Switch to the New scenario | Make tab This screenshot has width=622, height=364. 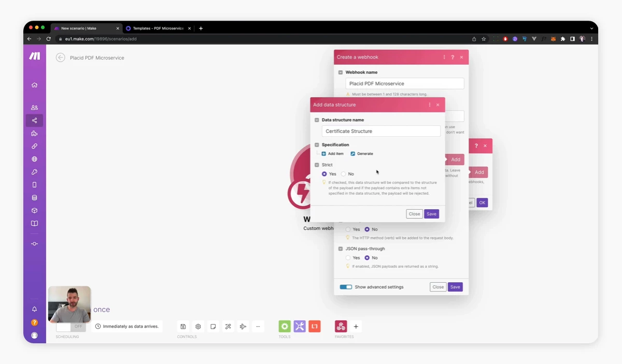tap(87, 28)
